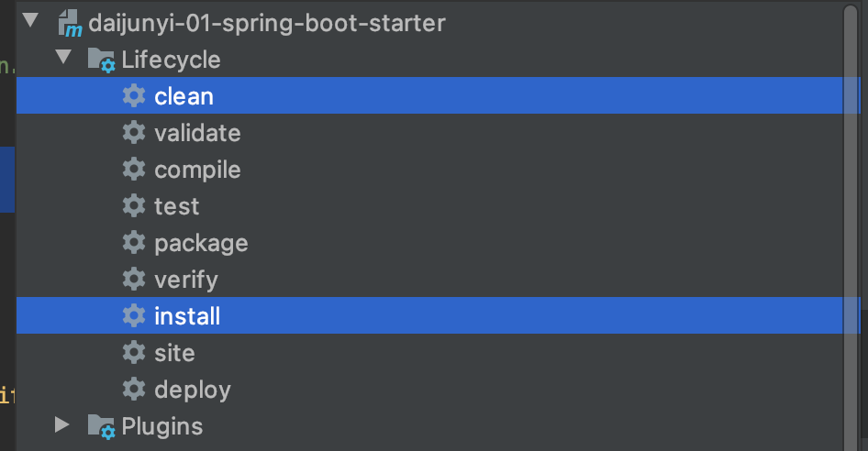Click the gear icon beside verify
This screenshot has width=868, height=451.
(x=134, y=279)
